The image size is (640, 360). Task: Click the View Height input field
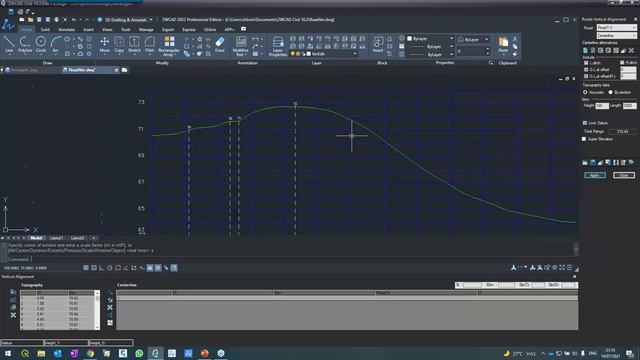point(602,106)
